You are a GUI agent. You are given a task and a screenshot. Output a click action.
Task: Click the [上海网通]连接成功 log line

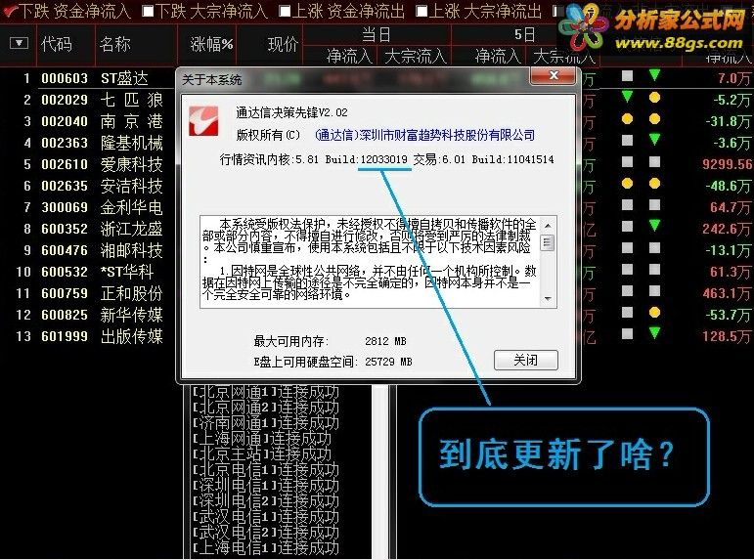(x=261, y=439)
